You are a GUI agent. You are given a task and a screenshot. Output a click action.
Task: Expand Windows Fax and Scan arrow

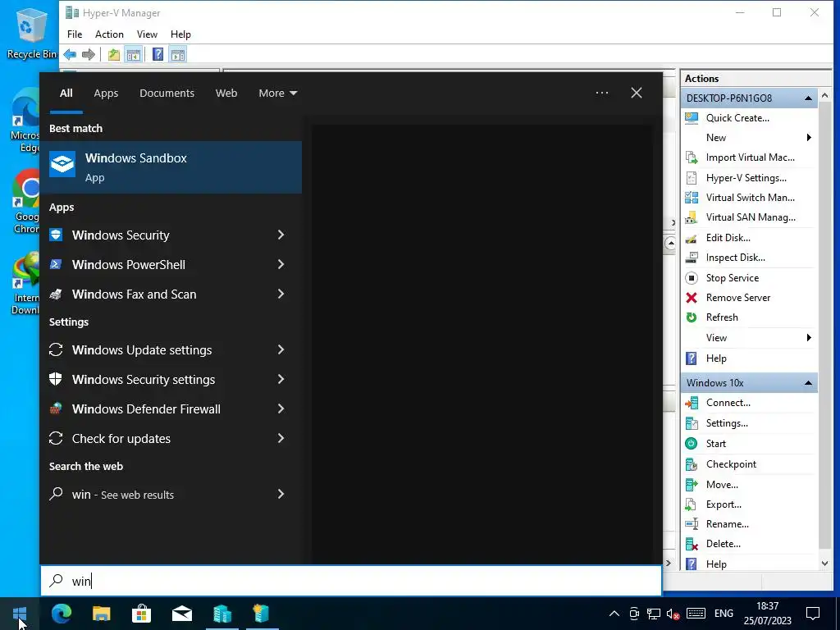[281, 294]
